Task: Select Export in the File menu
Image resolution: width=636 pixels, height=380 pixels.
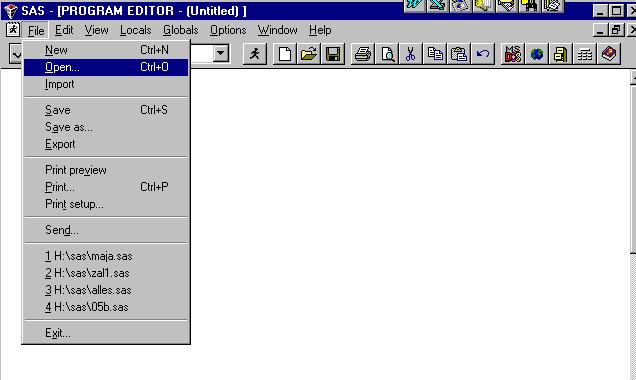Action: [x=106, y=144]
